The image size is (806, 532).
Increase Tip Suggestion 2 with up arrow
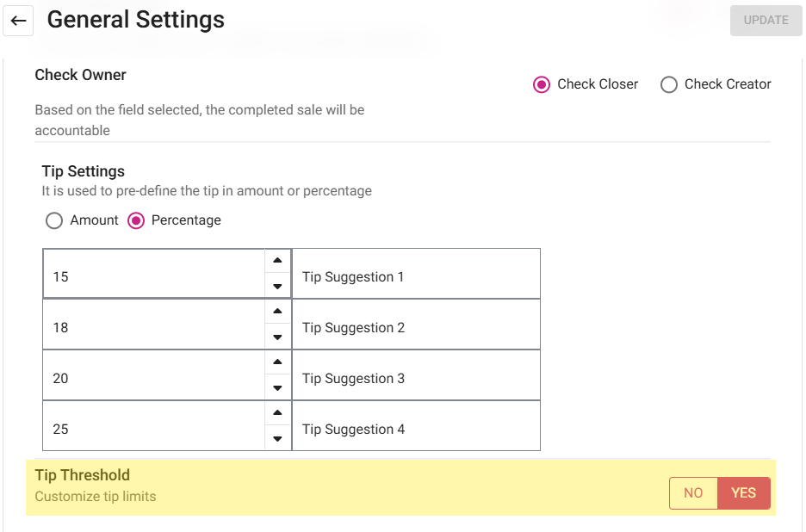pos(277,312)
